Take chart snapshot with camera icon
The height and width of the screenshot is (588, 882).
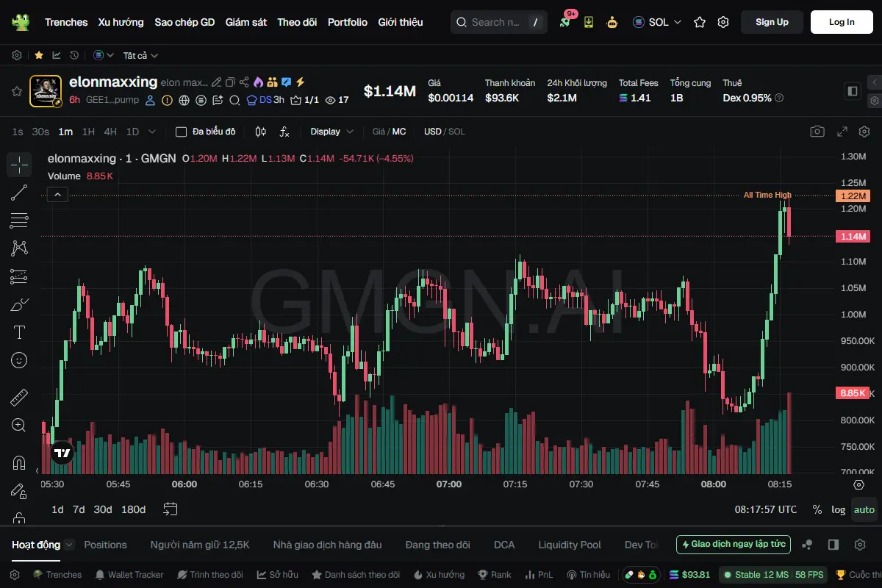(817, 132)
